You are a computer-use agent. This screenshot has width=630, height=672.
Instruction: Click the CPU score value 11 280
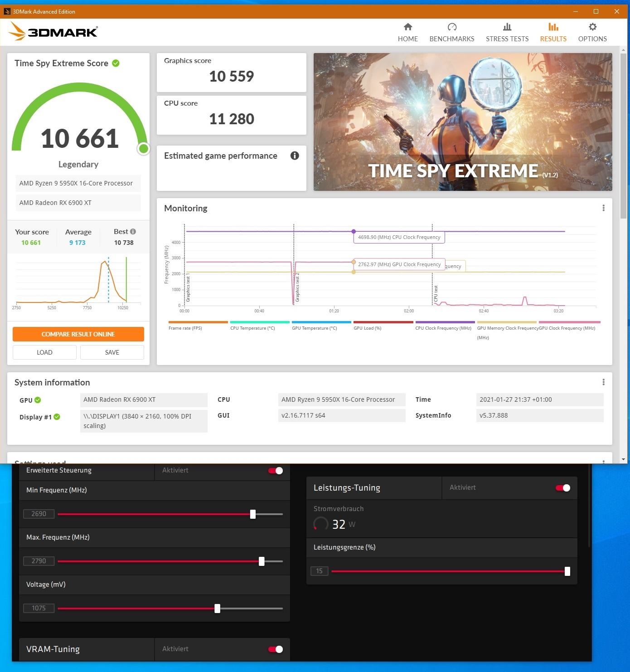231,119
